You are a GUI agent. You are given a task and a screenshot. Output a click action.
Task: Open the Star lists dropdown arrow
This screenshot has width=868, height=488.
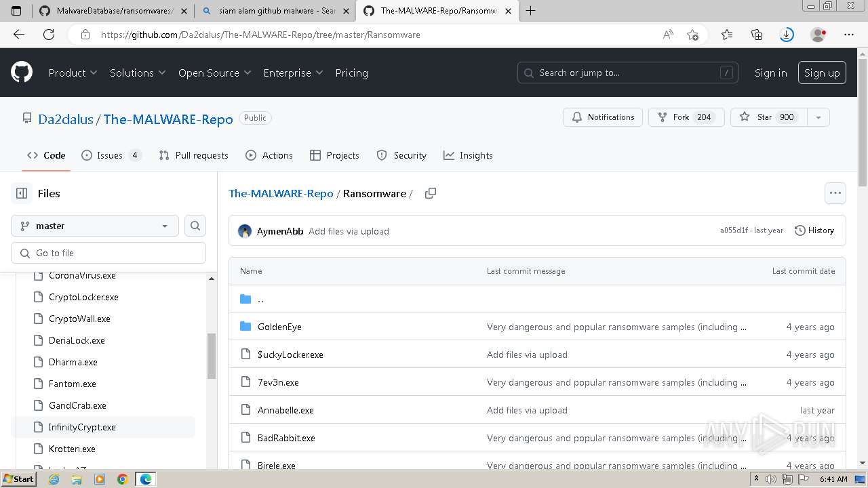(818, 117)
